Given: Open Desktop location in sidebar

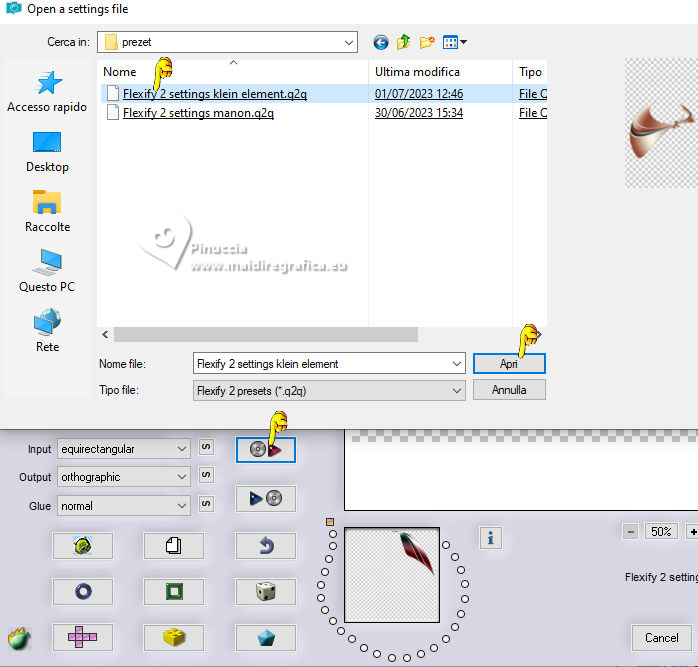Looking at the screenshot, I should pos(47,152).
